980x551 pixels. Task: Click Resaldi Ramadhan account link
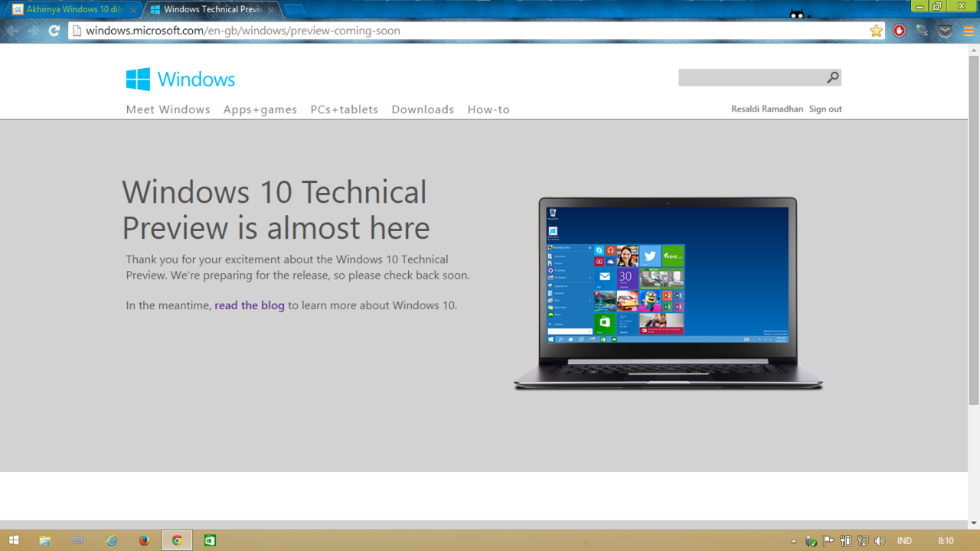(767, 109)
